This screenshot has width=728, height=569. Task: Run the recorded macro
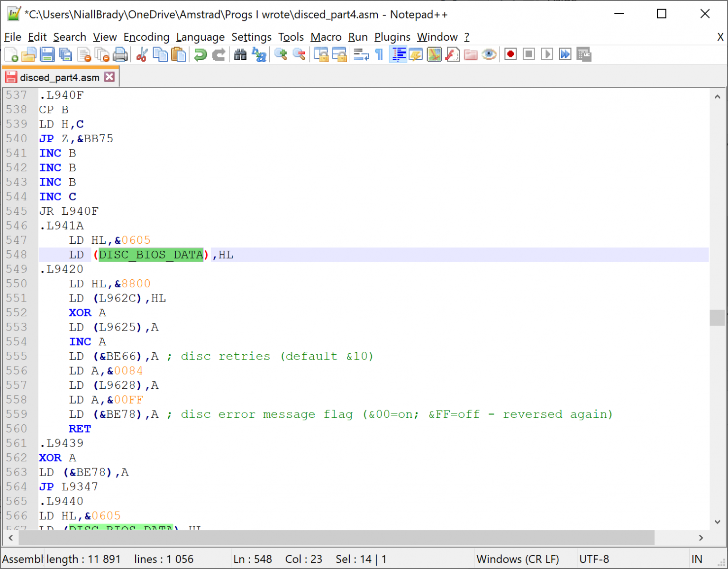(546, 54)
